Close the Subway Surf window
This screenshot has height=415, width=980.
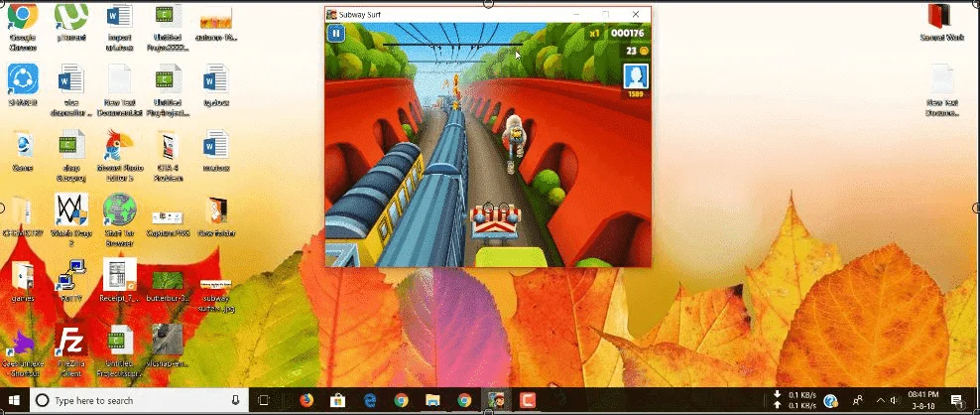point(636,14)
